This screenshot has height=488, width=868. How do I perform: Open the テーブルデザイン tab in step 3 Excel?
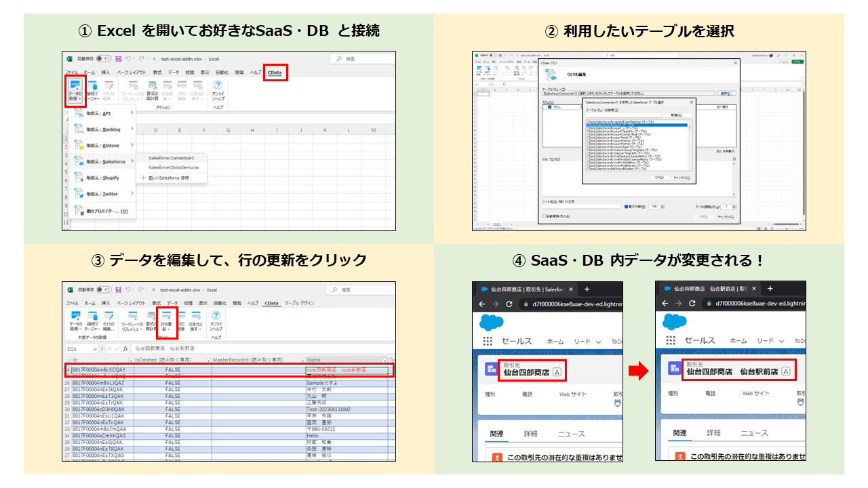point(299,303)
